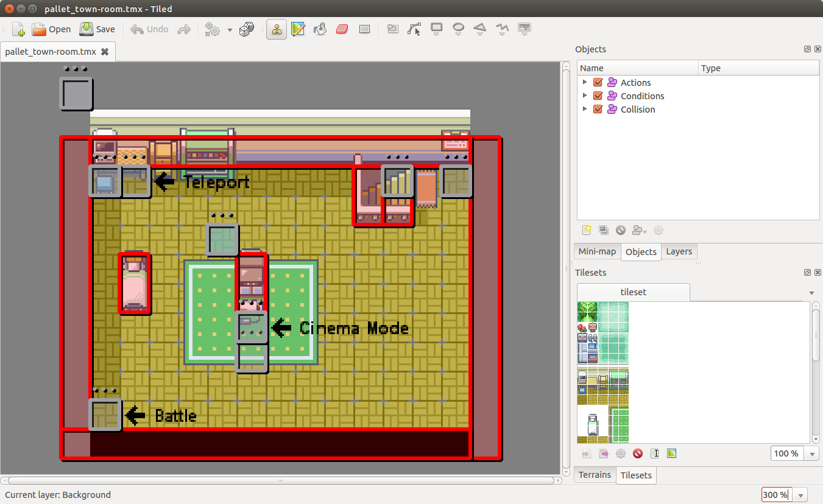Select the Collision row in Objects
This screenshot has width=823, height=504.
(698, 109)
